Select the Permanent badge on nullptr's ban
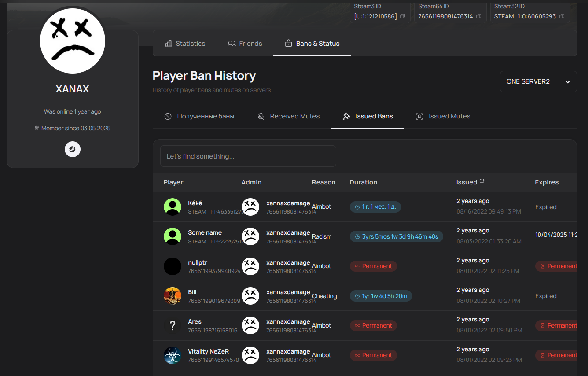This screenshot has height=376, width=588. (373, 266)
